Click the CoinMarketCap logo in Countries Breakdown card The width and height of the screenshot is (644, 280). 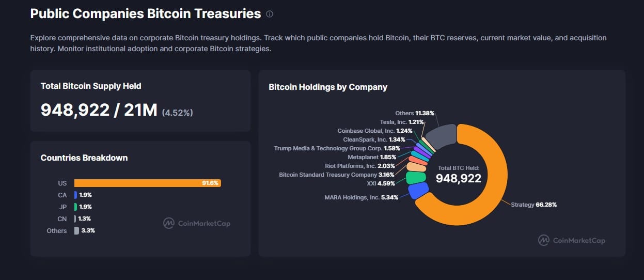(197, 223)
